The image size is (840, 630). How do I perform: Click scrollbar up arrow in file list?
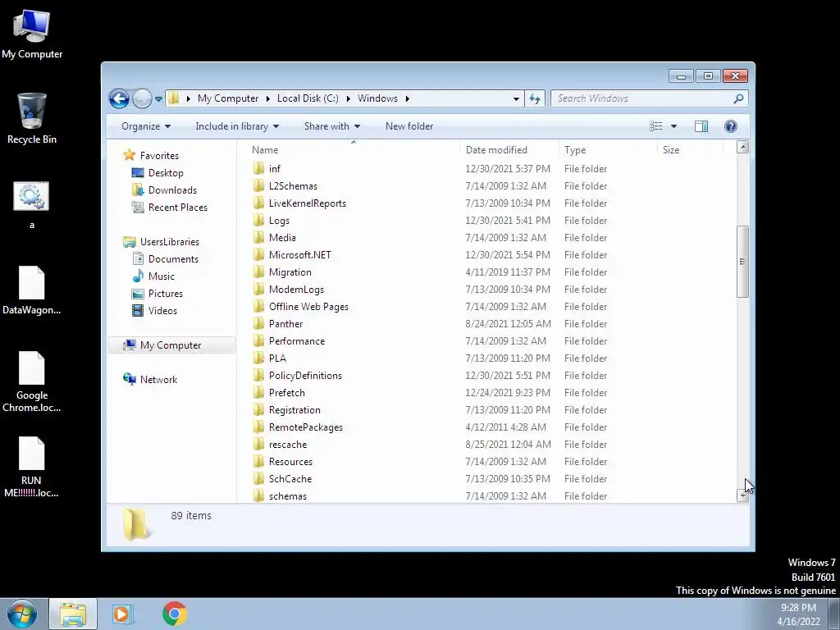click(742, 147)
